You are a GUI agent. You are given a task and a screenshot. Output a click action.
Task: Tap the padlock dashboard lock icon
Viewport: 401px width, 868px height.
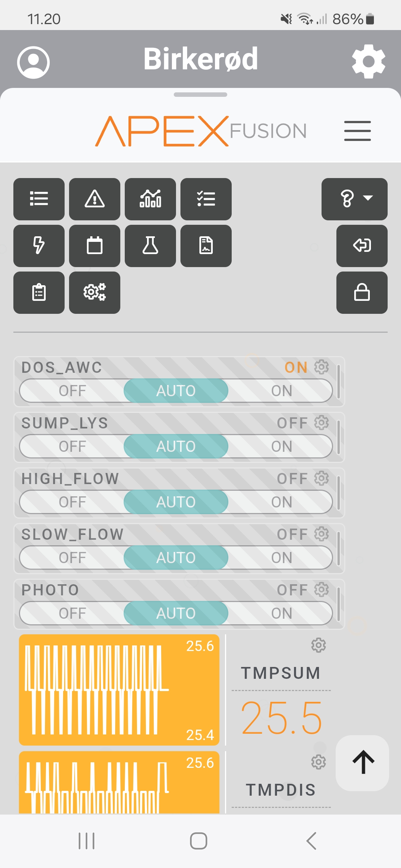point(362,292)
